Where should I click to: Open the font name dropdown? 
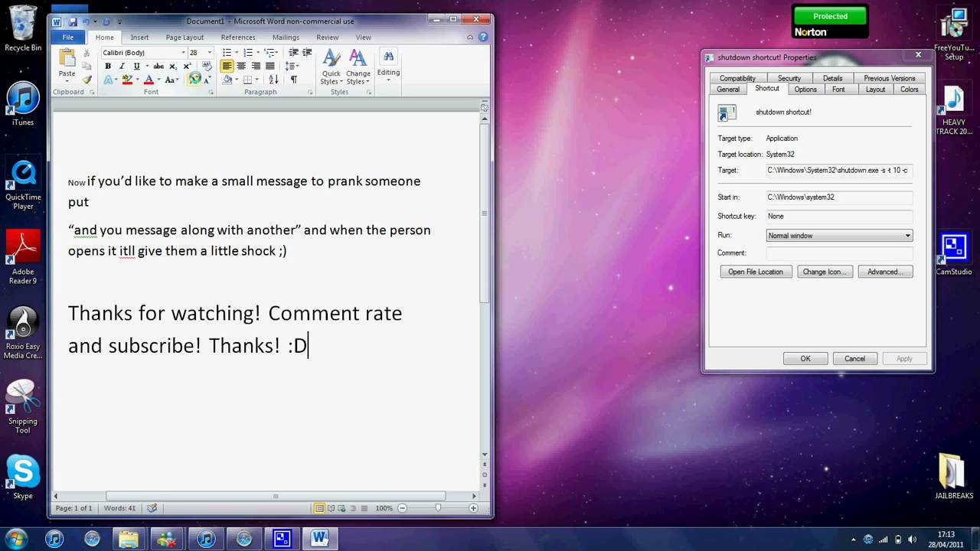point(183,53)
